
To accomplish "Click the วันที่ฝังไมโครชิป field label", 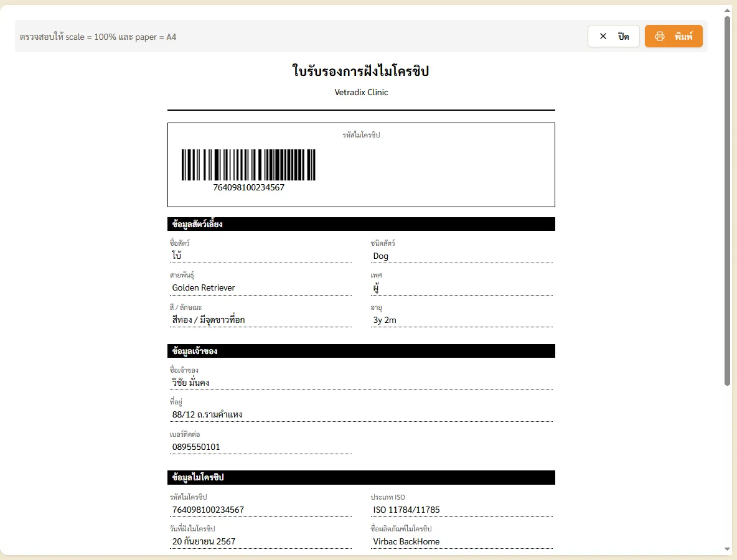I will click(192, 528).
